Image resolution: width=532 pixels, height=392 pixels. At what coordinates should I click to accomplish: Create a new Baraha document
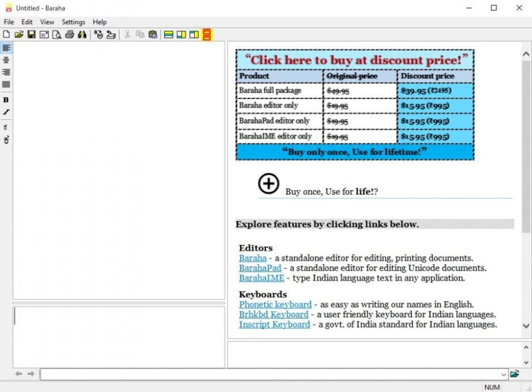pyautogui.click(x=6, y=34)
